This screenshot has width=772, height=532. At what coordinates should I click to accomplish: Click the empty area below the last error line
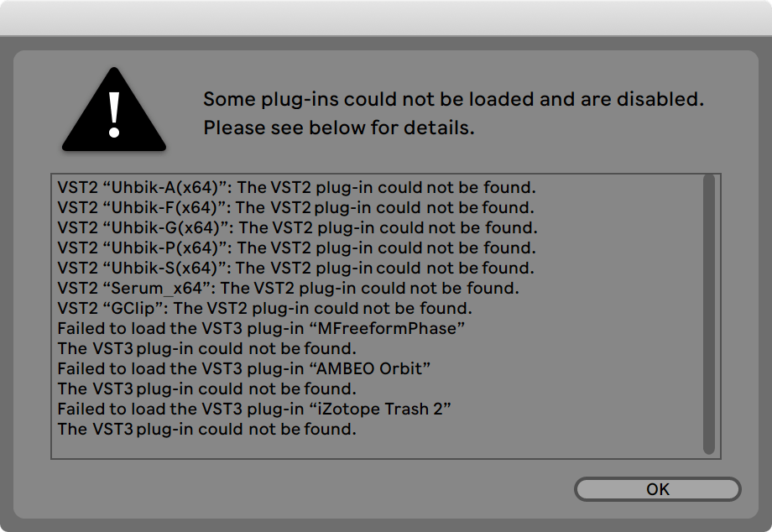[378, 446]
